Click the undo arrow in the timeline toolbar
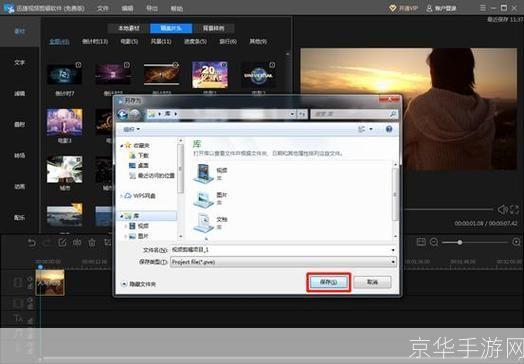Image resolution: width=524 pixels, height=364 pixels. [x=31, y=243]
